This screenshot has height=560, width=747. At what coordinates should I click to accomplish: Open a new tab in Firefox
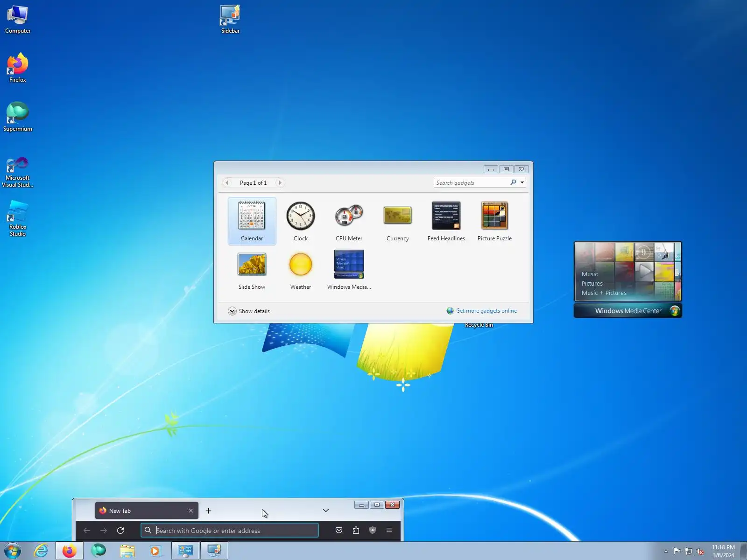pyautogui.click(x=209, y=511)
